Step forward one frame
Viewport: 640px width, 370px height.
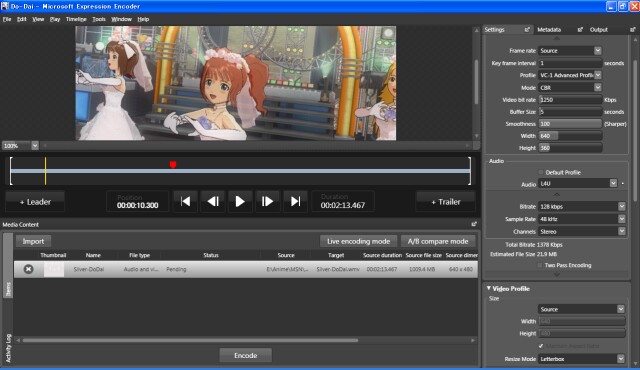pyautogui.click(x=267, y=202)
